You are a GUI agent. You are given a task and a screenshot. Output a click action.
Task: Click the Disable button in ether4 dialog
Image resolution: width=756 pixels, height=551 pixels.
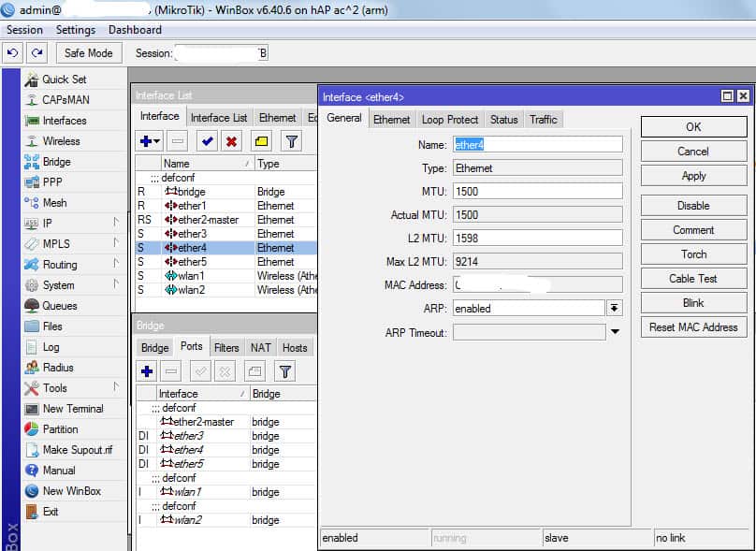(x=694, y=206)
